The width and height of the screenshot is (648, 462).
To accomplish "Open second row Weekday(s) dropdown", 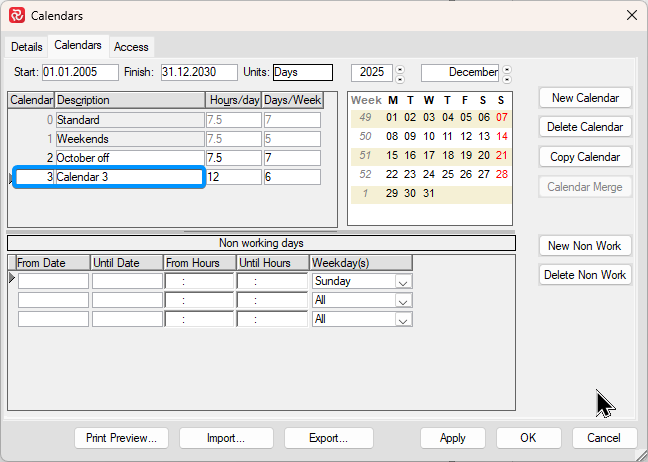I will pyautogui.click(x=403, y=300).
